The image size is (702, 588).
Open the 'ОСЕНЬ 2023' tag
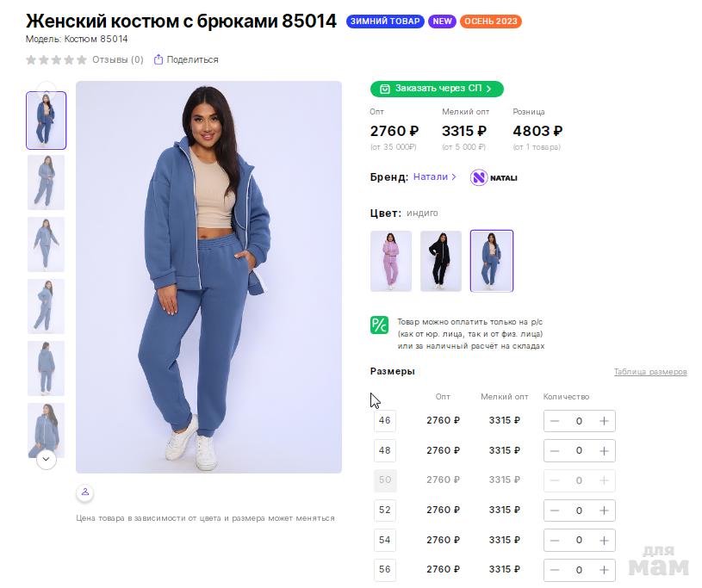coord(490,22)
